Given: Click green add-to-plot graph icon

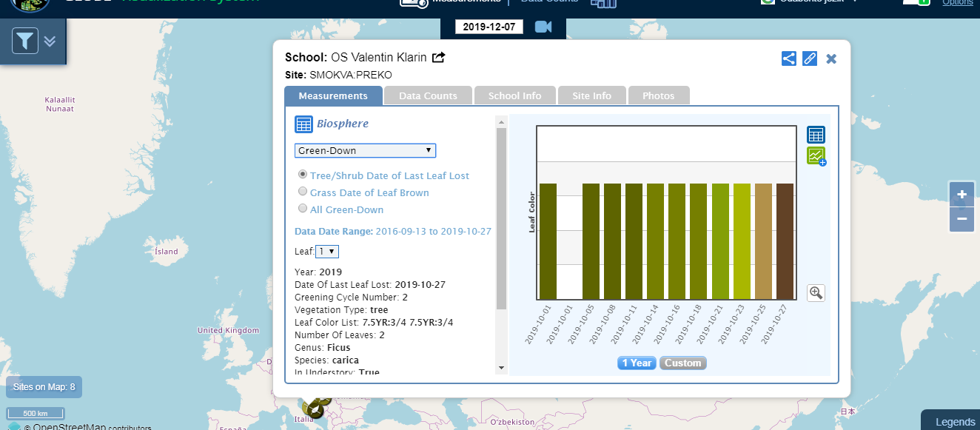Looking at the screenshot, I should pyautogui.click(x=816, y=156).
